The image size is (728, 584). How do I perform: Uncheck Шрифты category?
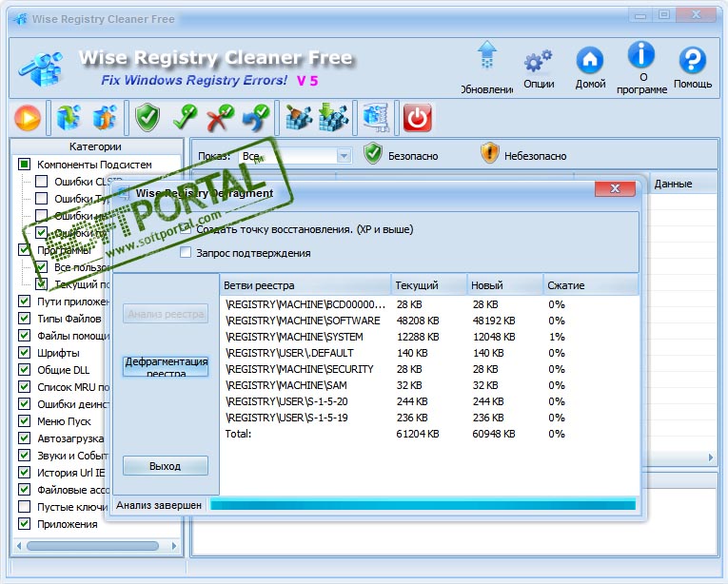click(x=24, y=352)
